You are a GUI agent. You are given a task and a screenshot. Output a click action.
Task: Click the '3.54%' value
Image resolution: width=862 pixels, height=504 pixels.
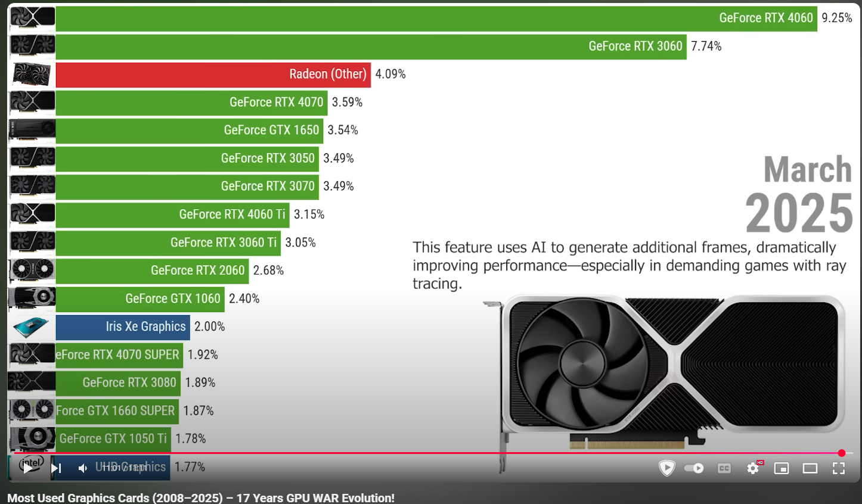(x=343, y=130)
